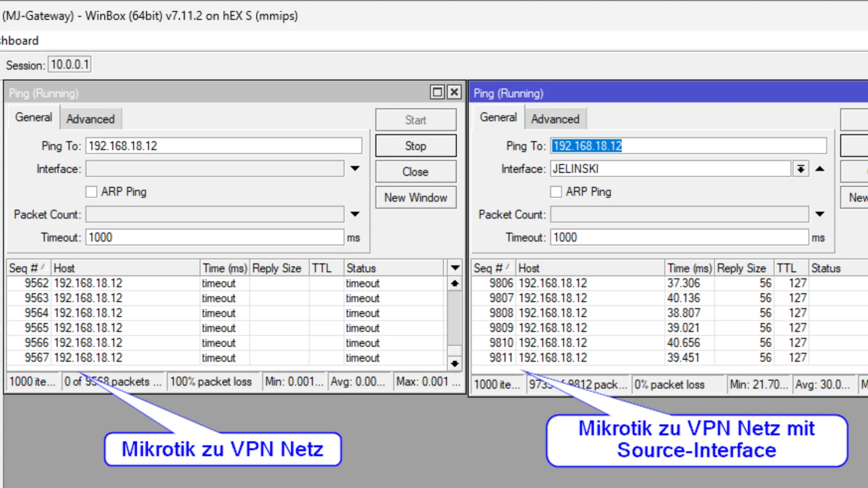
Task: Open column selector dropdown in left ping table
Action: click(x=455, y=268)
